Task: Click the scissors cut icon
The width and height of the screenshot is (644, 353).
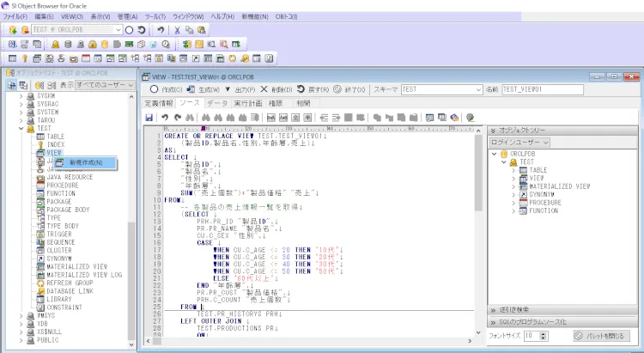Action: (178, 29)
